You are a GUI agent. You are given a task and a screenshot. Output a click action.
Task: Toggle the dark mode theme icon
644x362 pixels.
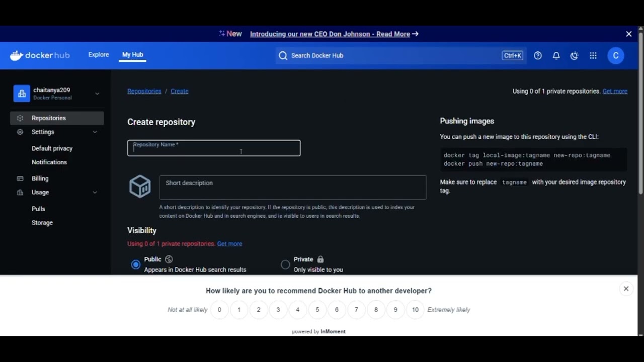[574, 56]
